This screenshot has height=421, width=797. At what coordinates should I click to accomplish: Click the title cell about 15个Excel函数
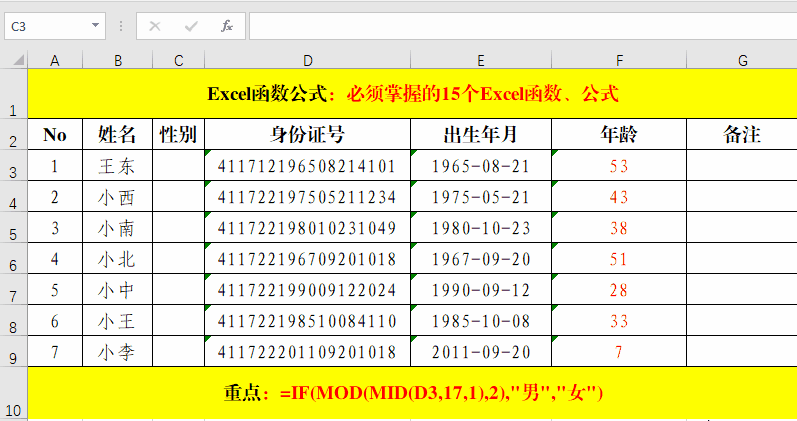point(412,94)
